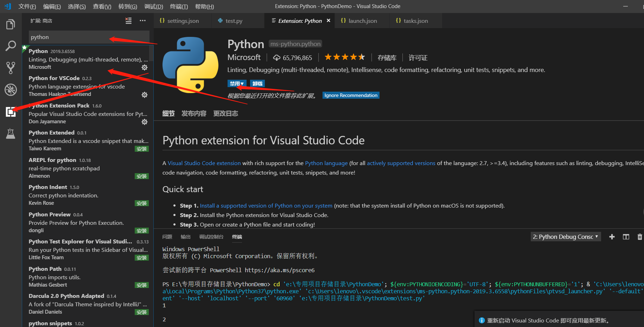Open the 存储库 (Repository) link
The image size is (644, 327).
pos(387,58)
